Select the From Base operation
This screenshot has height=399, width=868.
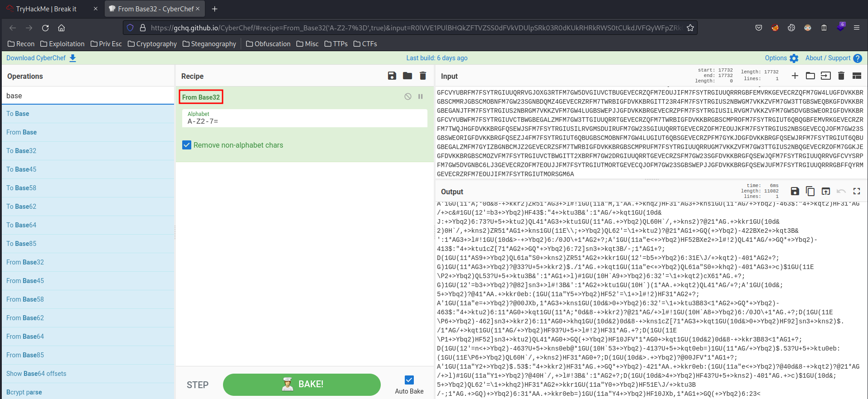[88, 132]
